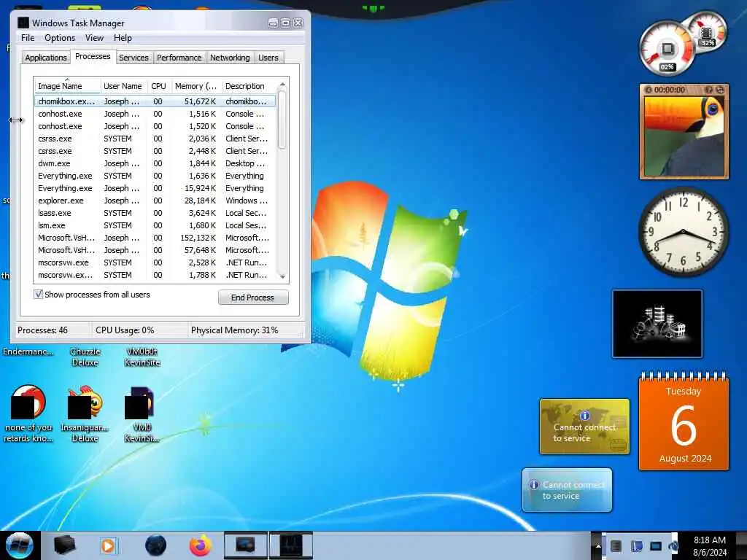Click the picture puzzle timer pause icon
Image resolution: width=747 pixels, height=560 pixels.
(x=648, y=90)
